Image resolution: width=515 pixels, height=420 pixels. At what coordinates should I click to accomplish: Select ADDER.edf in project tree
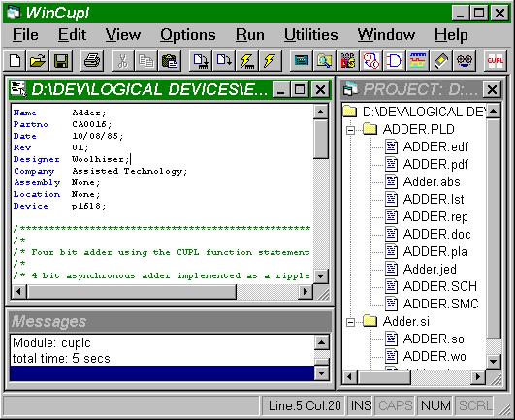point(435,146)
